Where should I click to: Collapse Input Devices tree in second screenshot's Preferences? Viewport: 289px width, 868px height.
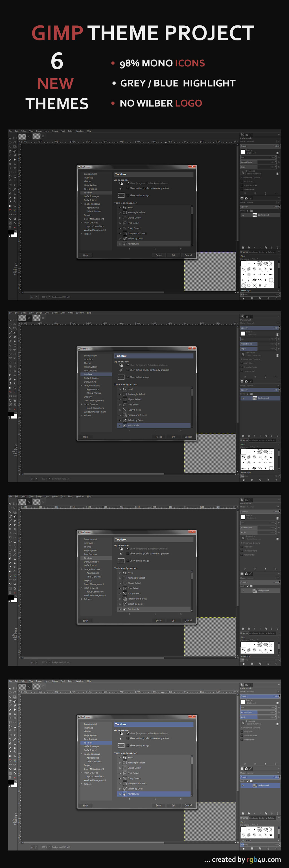(81, 404)
